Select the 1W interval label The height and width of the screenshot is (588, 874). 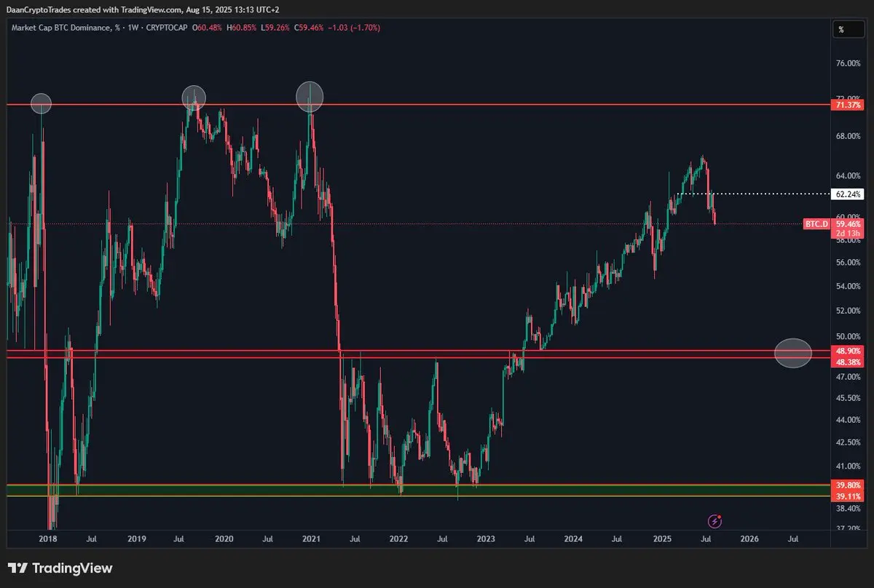135,28
